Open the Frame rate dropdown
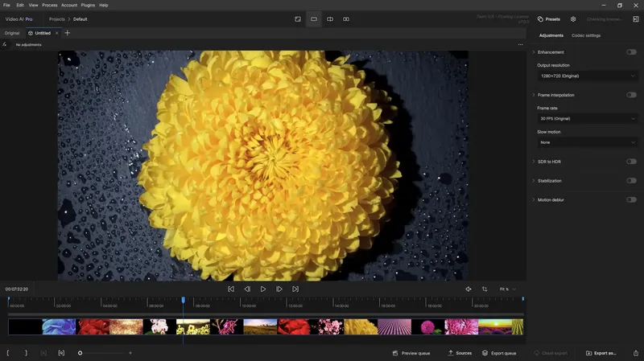This screenshot has width=644, height=361. [587, 118]
